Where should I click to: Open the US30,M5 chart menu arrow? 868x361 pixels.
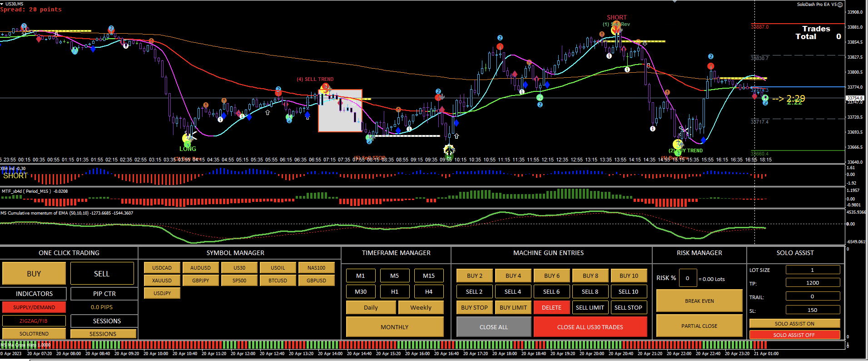coord(2,4)
